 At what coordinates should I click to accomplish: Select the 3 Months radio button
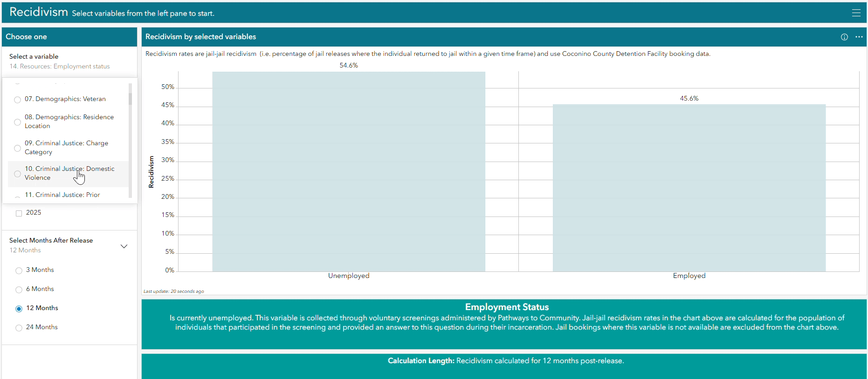[x=19, y=271]
